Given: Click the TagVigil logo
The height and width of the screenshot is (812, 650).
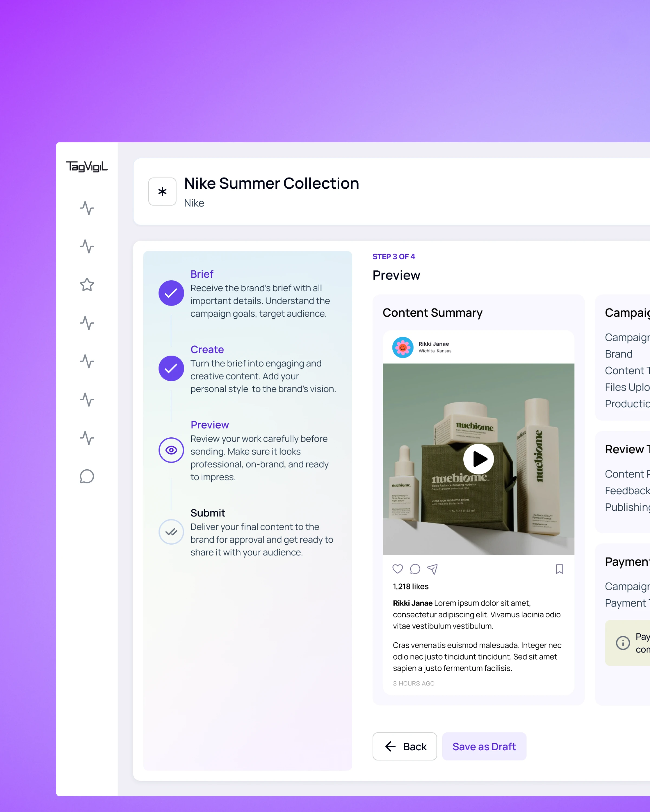Looking at the screenshot, I should pyautogui.click(x=87, y=166).
